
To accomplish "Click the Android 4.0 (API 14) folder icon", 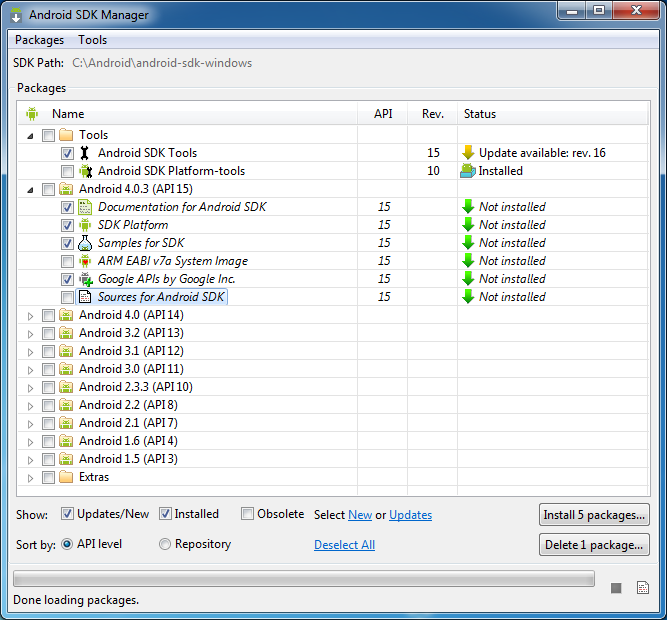I will point(66,315).
